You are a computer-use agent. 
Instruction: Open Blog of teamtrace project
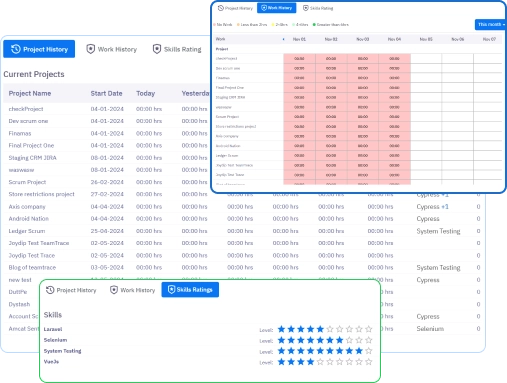32,267
